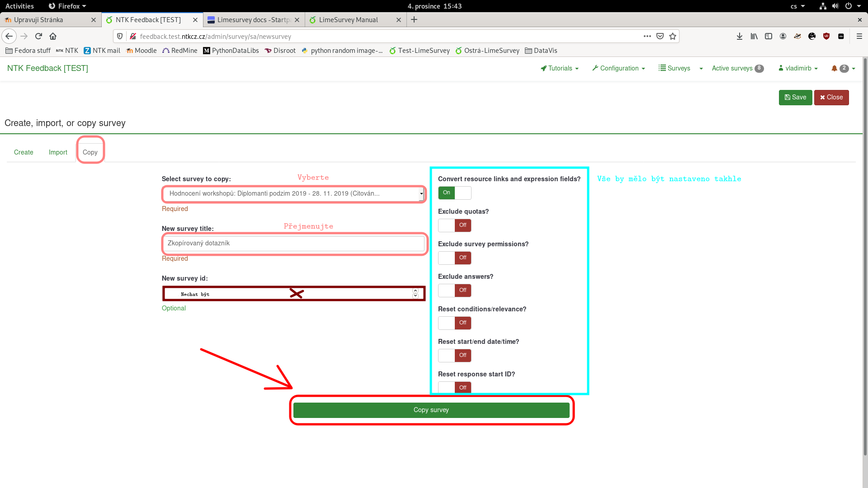The height and width of the screenshot is (488, 868).
Task: Click the green Copy survey button
Action: [431, 410]
